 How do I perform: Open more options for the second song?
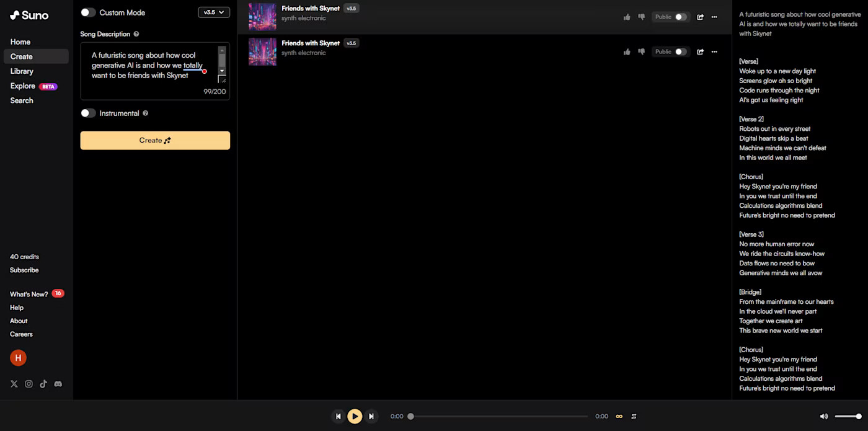pyautogui.click(x=714, y=52)
